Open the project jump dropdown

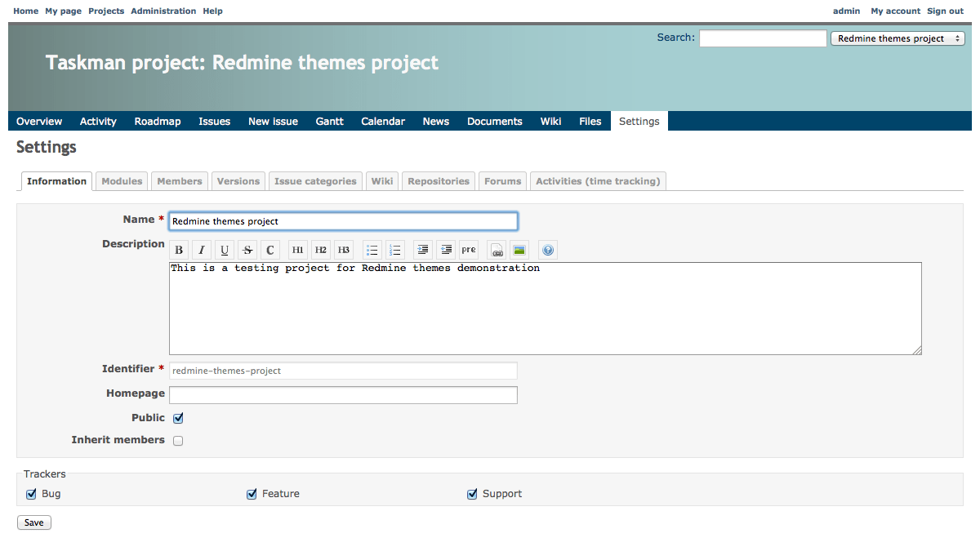[898, 38]
